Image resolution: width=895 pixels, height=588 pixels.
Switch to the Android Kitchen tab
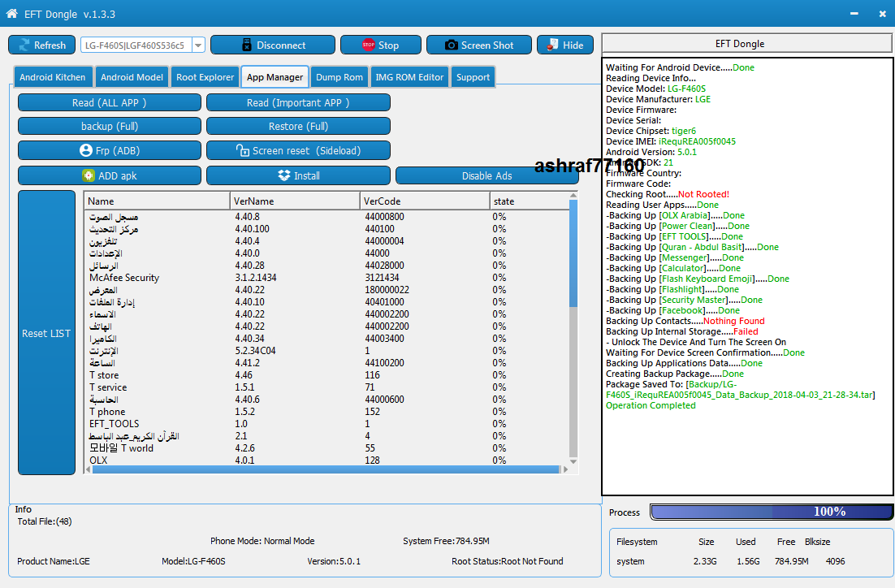[x=52, y=77]
